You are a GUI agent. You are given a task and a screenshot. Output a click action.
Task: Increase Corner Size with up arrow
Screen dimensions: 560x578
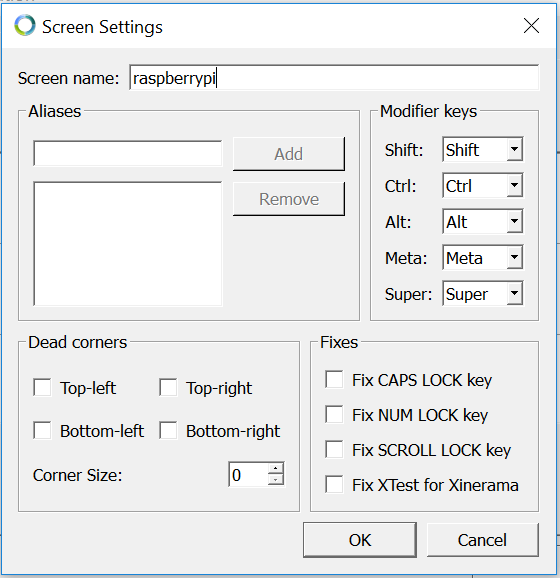[x=275, y=468]
